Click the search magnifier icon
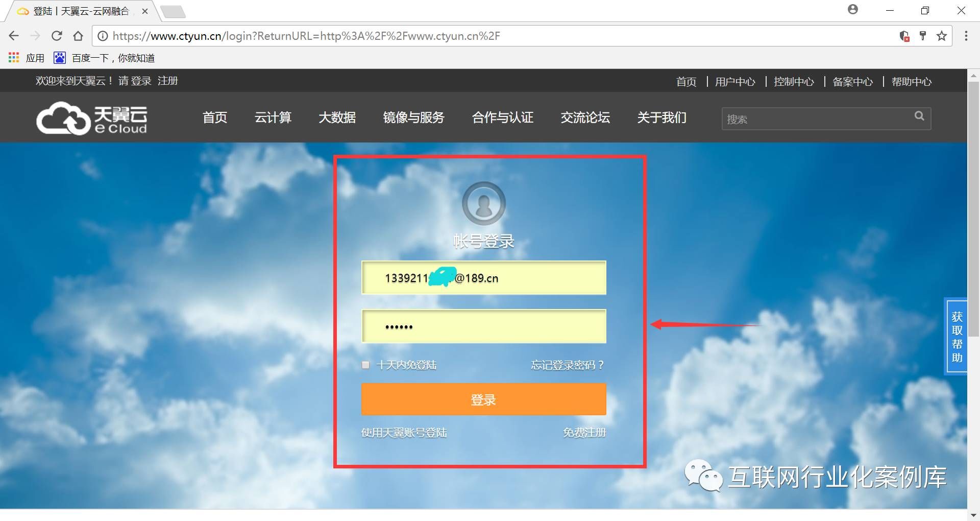Image resolution: width=980 pixels, height=521 pixels. pos(919,116)
